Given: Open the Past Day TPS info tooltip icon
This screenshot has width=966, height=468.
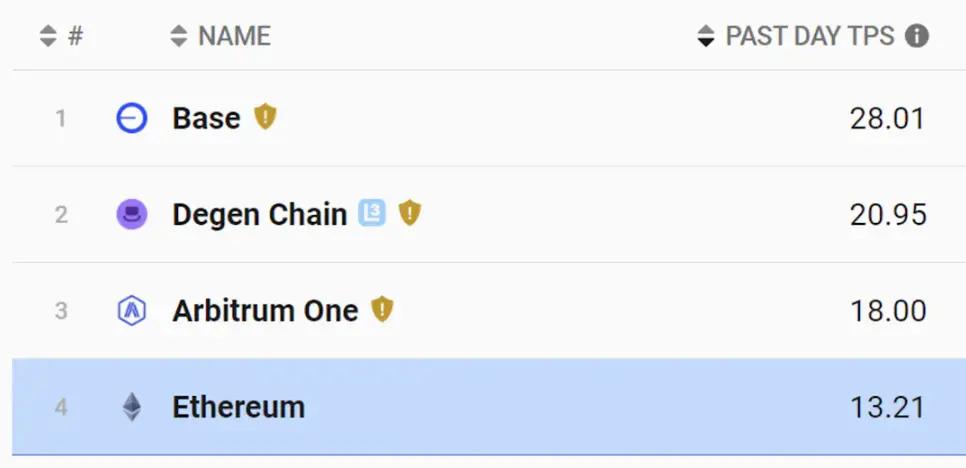Looking at the screenshot, I should 916,37.
